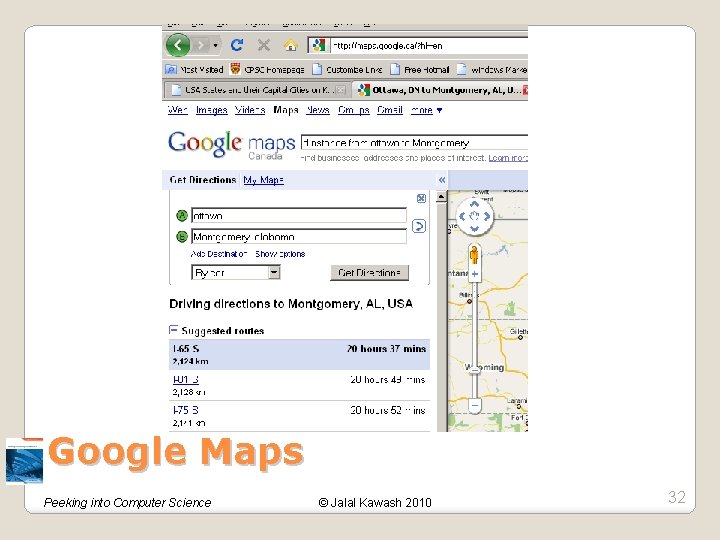The height and width of the screenshot is (540, 720).
Task: Click the Images link in Google nav
Action: (212, 110)
